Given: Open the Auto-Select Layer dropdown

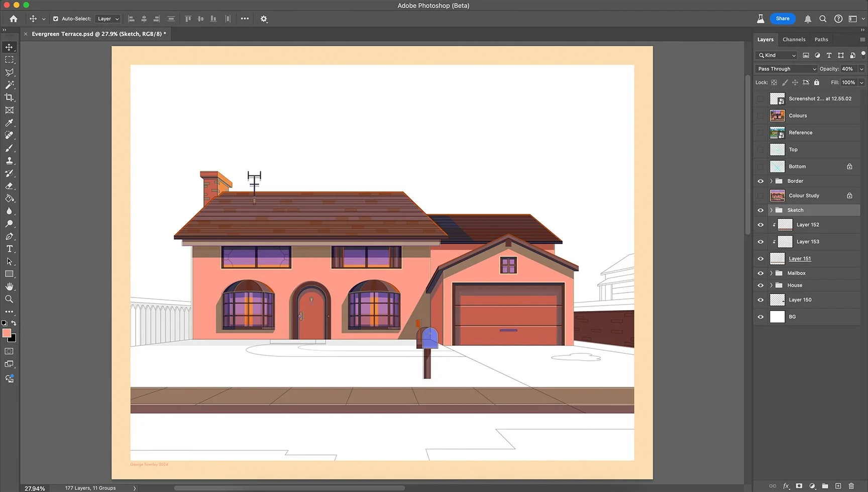Looking at the screenshot, I should (x=108, y=19).
